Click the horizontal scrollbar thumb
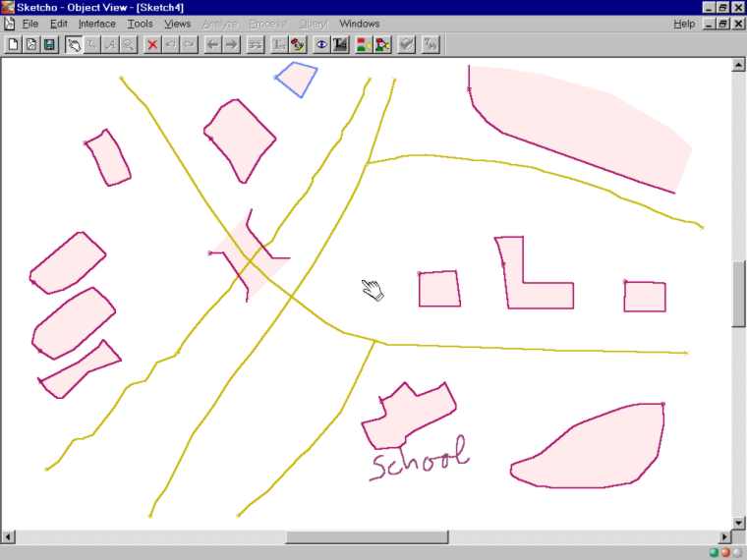Viewport: 747px width, 560px height. point(367,537)
